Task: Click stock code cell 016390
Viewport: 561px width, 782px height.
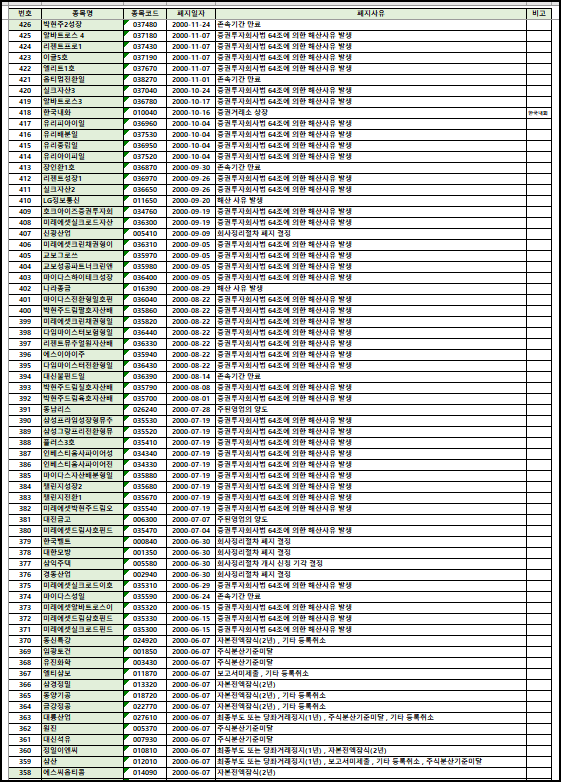Action: tap(145, 288)
